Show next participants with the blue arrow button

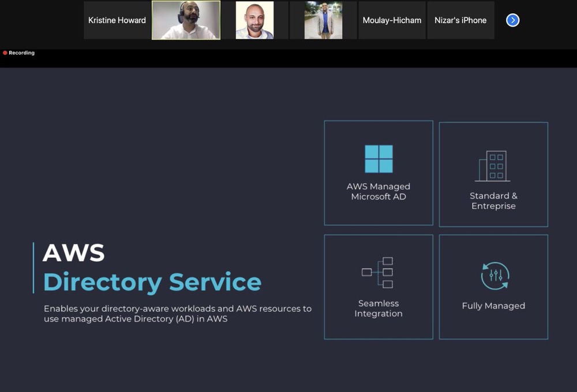coord(512,20)
